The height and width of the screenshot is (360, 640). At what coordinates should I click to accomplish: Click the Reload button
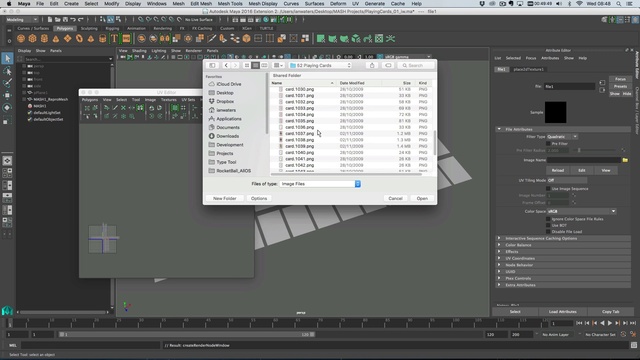558,171
